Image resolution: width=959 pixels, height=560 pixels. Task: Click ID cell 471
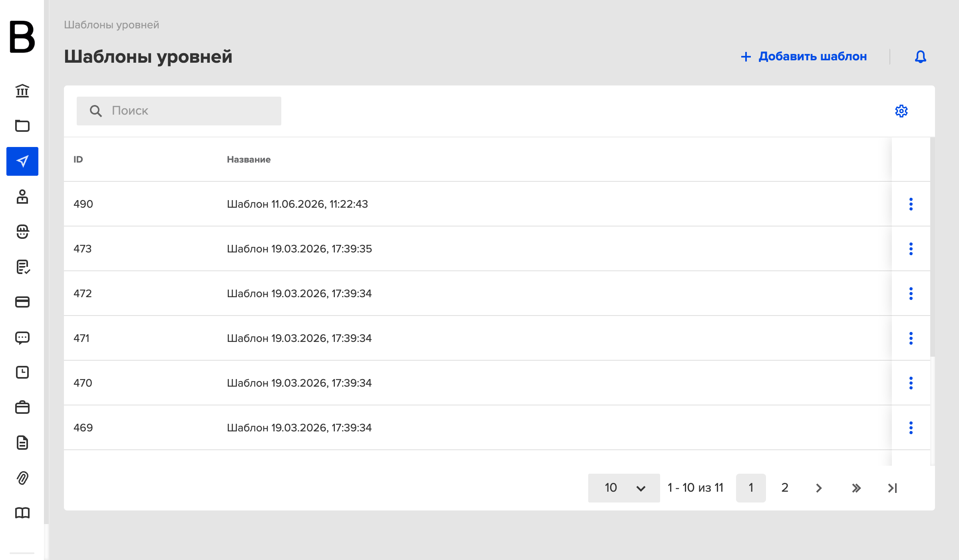[x=82, y=338]
